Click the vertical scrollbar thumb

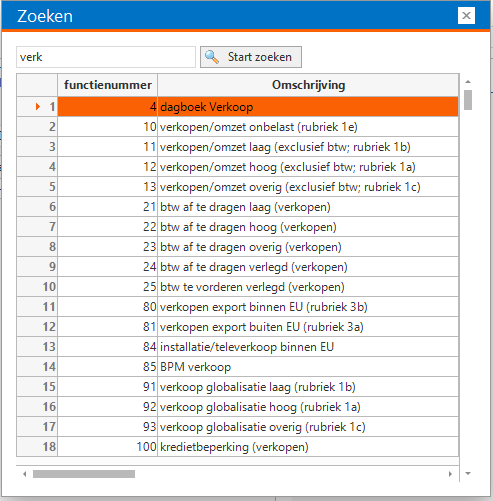(x=468, y=100)
